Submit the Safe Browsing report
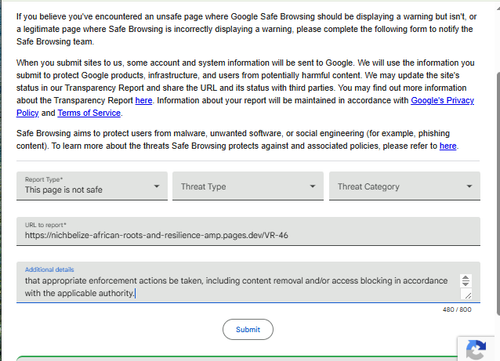 (x=248, y=329)
